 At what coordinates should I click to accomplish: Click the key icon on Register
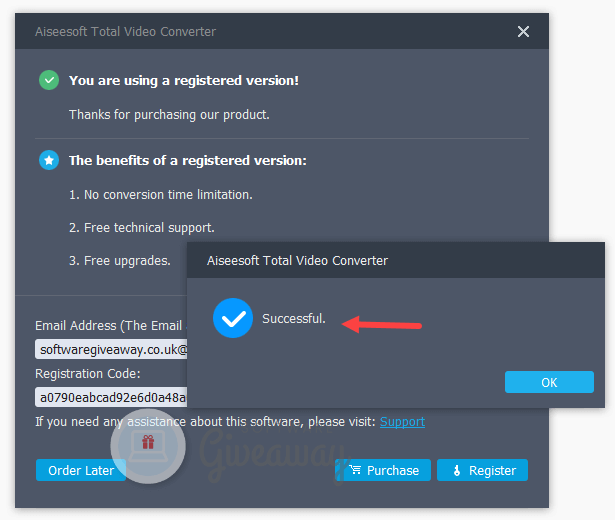[x=457, y=470]
